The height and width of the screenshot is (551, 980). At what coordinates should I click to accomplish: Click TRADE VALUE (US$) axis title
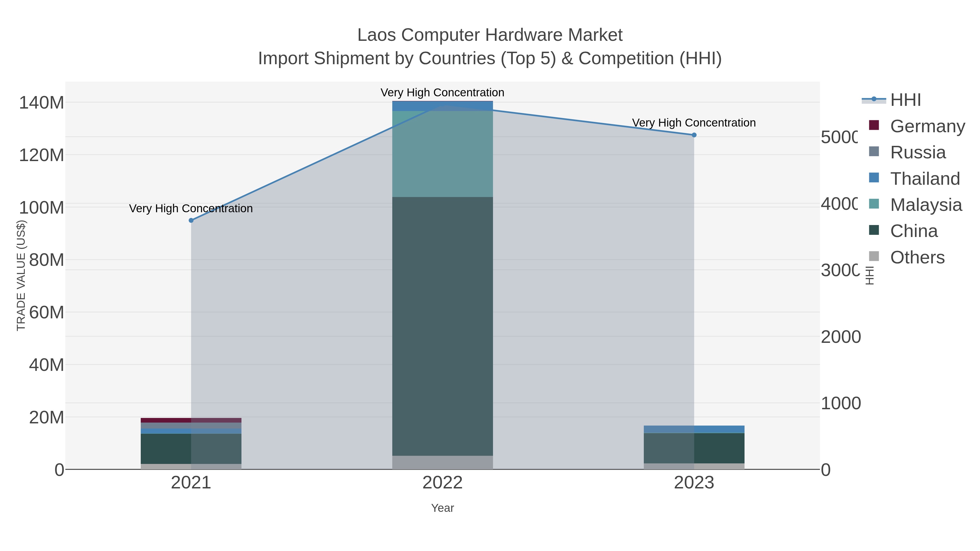click(21, 275)
